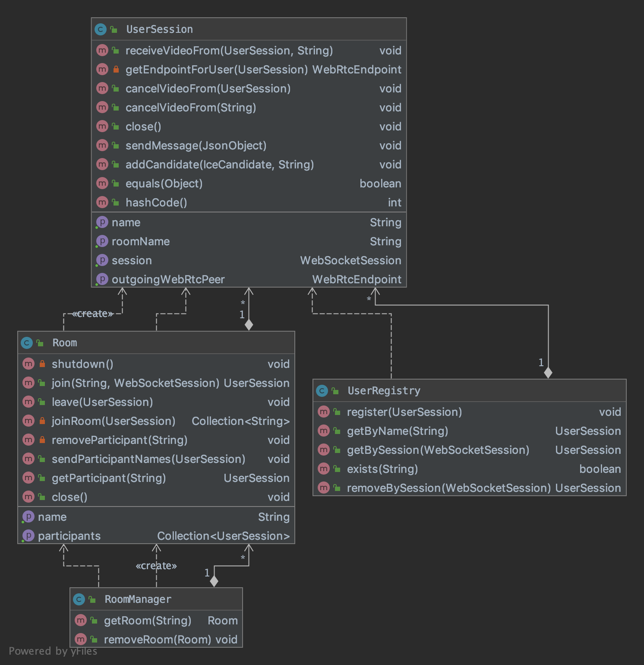644x665 pixels.
Task: Click the UserRegistry class icon
Action: pyautogui.click(x=322, y=391)
